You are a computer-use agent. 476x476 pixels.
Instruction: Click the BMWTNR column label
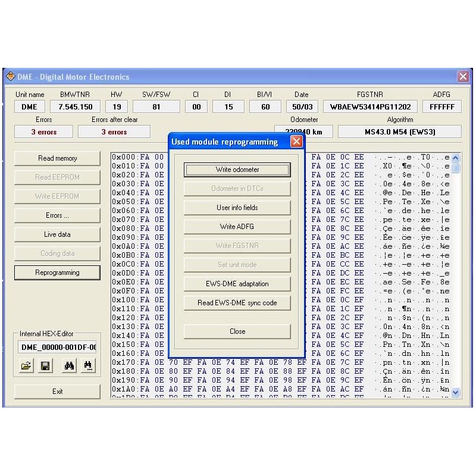[75, 95]
